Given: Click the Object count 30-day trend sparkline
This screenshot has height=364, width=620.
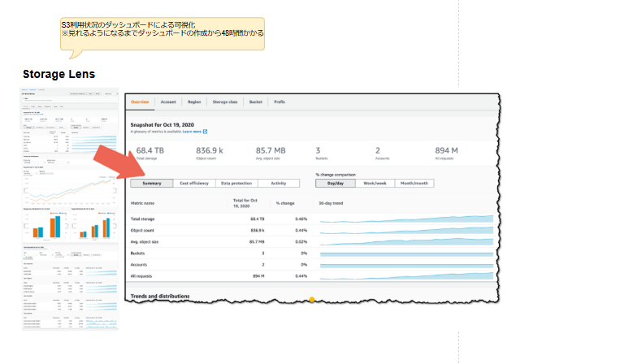Looking at the screenshot, I should pyautogui.click(x=406, y=230).
